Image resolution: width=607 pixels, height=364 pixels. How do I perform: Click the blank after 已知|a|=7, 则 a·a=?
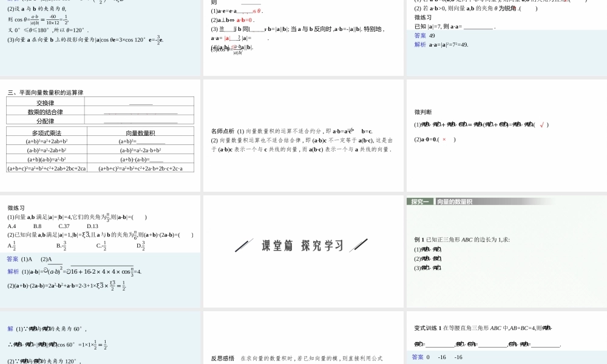tap(479, 26)
